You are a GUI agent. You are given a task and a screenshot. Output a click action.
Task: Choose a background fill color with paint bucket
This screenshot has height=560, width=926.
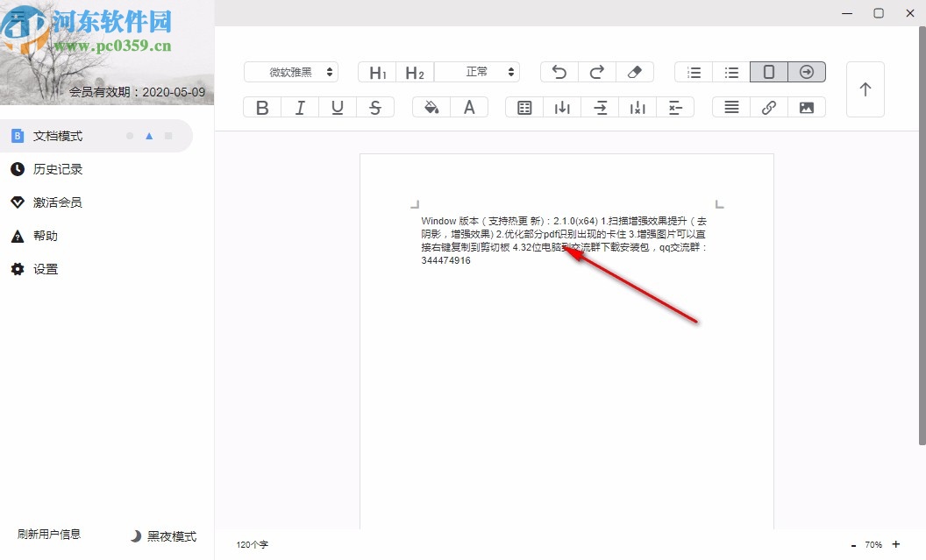(431, 108)
